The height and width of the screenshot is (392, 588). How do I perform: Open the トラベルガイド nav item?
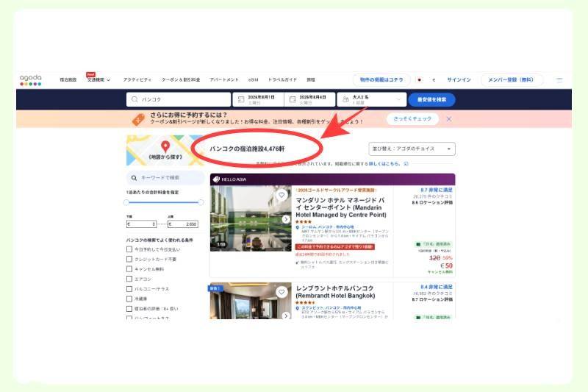click(x=282, y=80)
